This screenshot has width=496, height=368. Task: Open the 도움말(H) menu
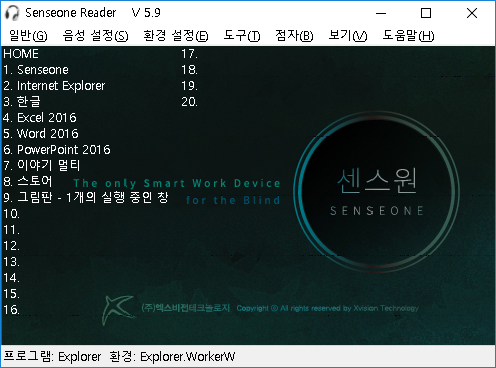[408, 36]
